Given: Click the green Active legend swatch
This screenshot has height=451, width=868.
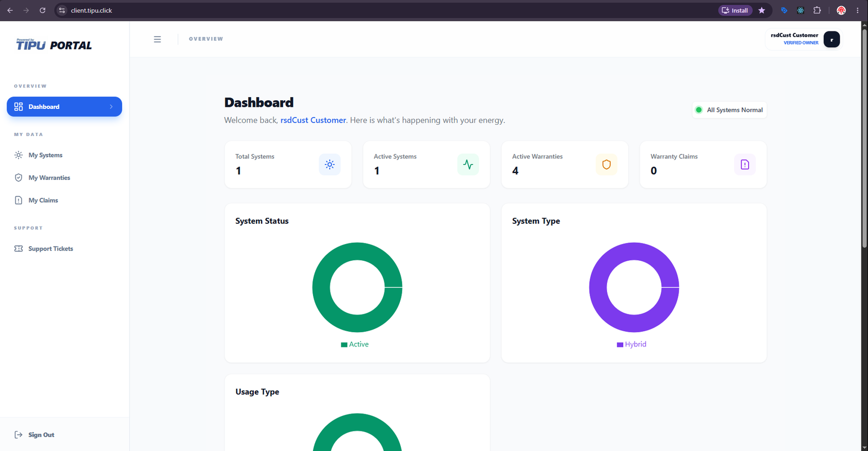Looking at the screenshot, I should (344, 345).
